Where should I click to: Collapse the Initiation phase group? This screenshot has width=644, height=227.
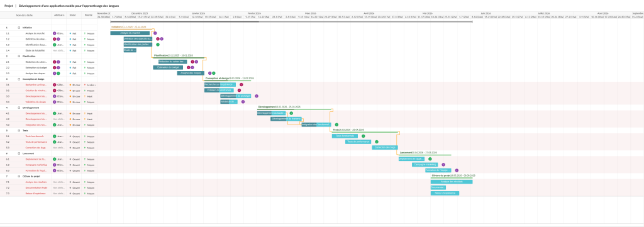coord(19,28)
